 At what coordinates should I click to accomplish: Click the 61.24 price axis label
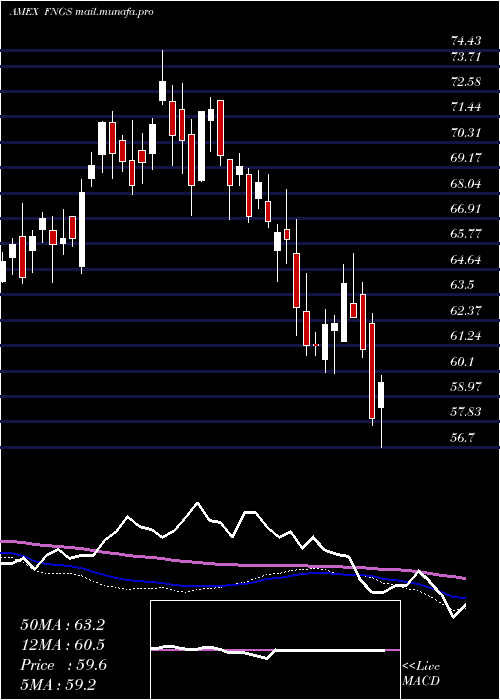(466, 336)
